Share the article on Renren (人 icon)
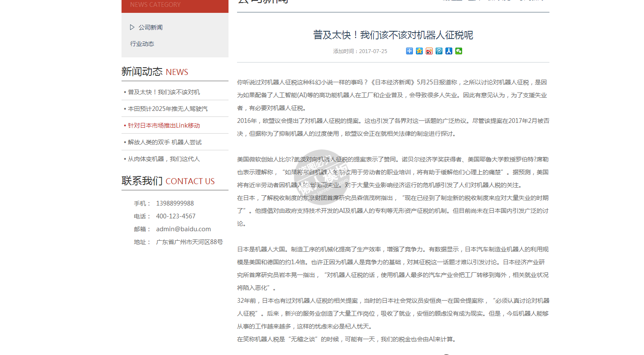This screenshot has height=355, width=644. pyautogui.click(x=449, y=51)
